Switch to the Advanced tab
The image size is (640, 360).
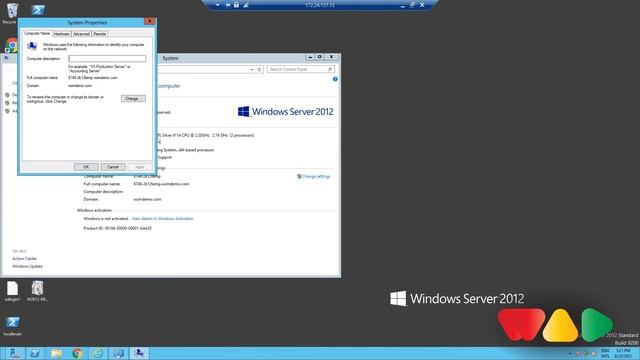tap(81, 34)
